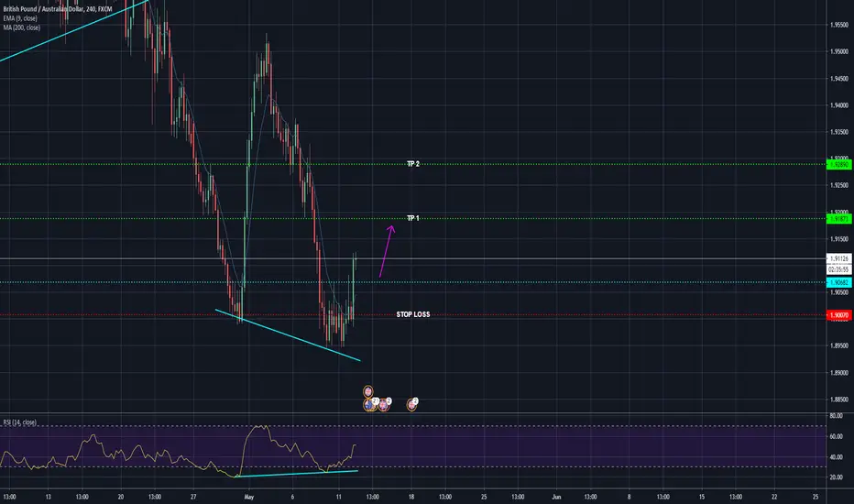Select the TP 2 text label
This screenshot has height=504, width=854.
pyautogui.click(x=413, y=164)
